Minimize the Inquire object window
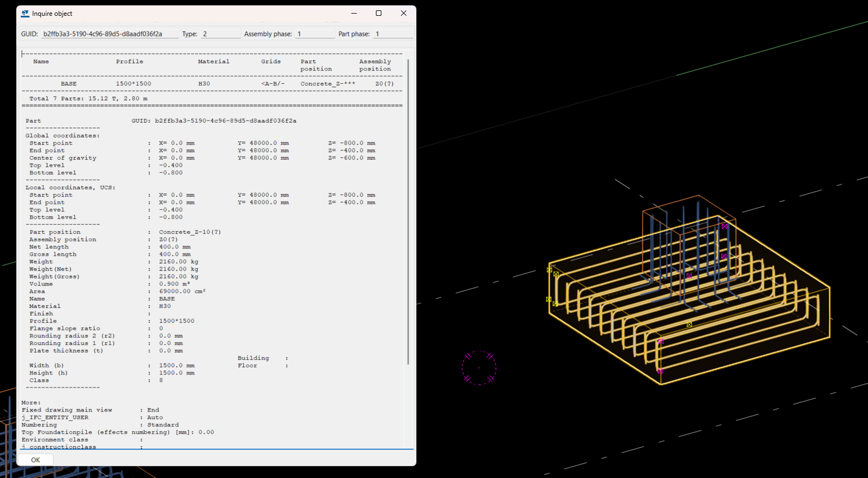 coord(354,14)
